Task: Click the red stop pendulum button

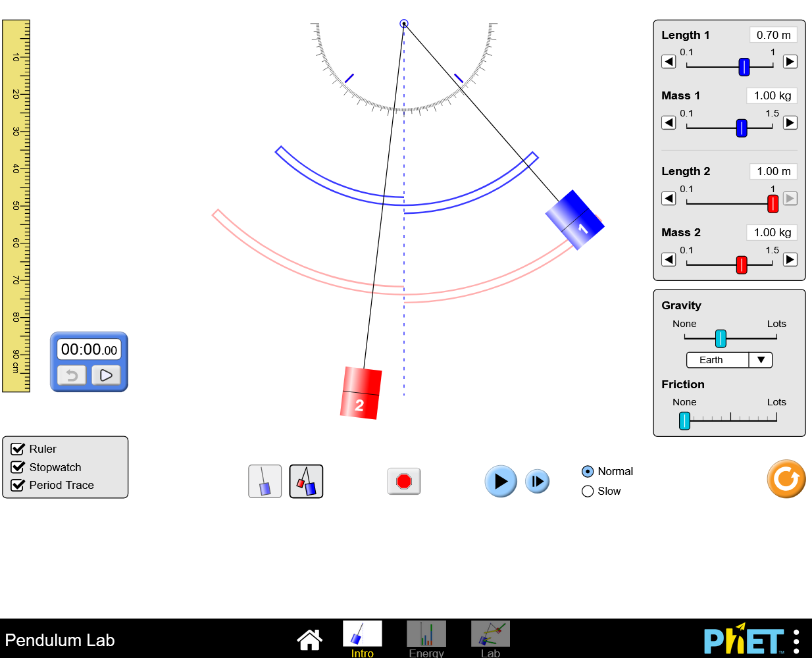Action: pos(403,482)
